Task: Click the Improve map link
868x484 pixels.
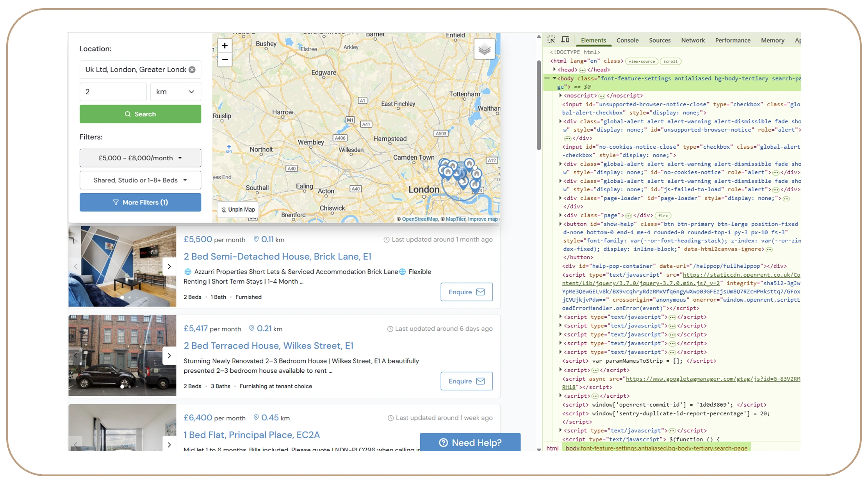Action: click(483, 219)
